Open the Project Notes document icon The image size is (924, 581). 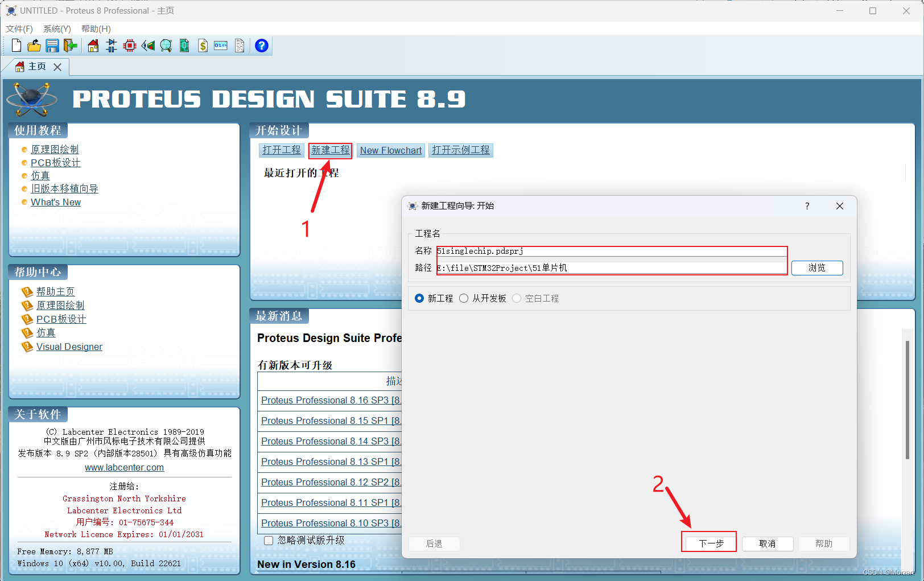240,46
